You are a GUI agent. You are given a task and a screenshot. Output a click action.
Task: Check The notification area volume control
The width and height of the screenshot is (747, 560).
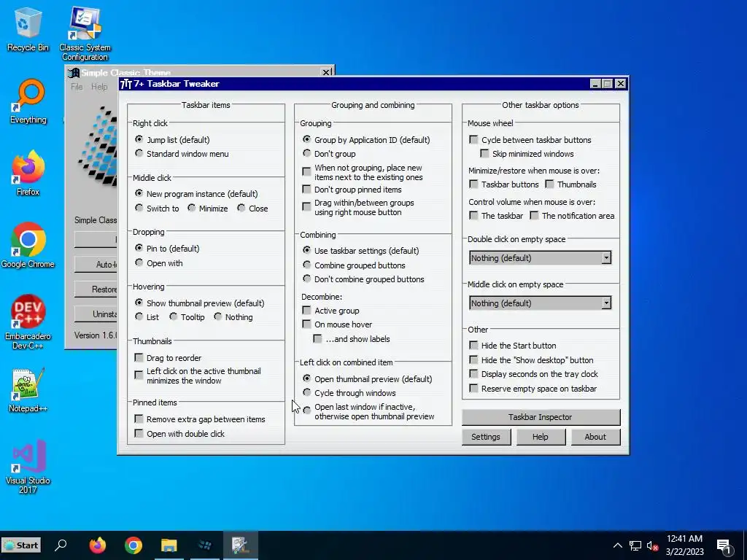(x=534, y=216)
